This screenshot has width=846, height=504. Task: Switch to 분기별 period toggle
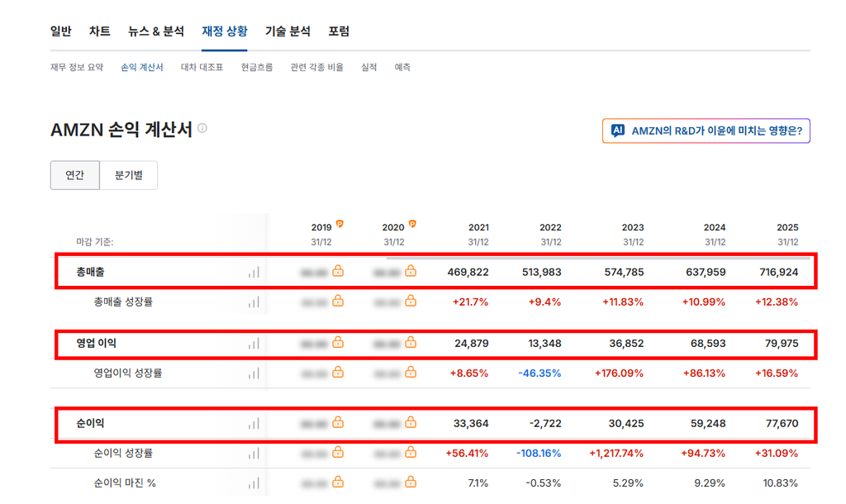pyautogui.click(x=128, y=175)
